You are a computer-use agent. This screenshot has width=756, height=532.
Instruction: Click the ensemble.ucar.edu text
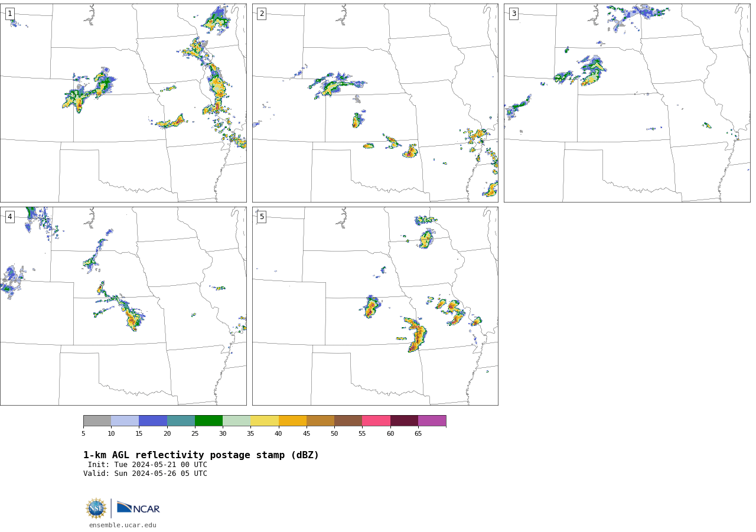pos(123,526)
